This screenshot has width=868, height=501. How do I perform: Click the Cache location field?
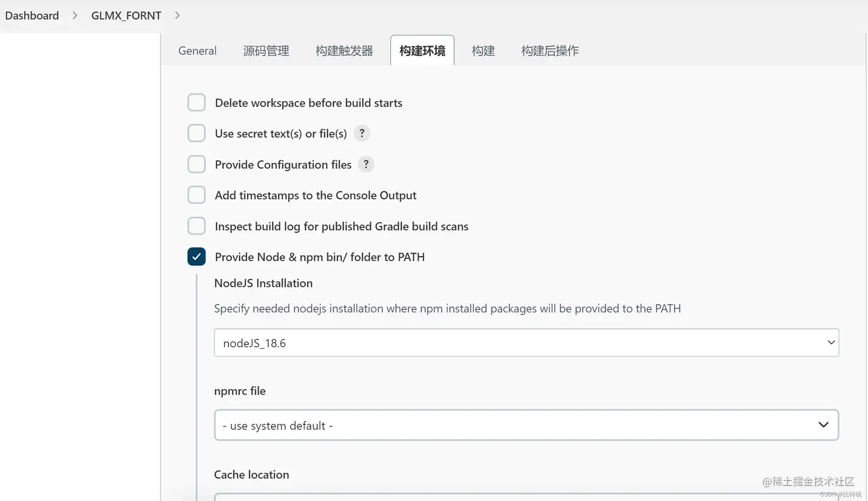pyautogui.click(x=526, y=497)
